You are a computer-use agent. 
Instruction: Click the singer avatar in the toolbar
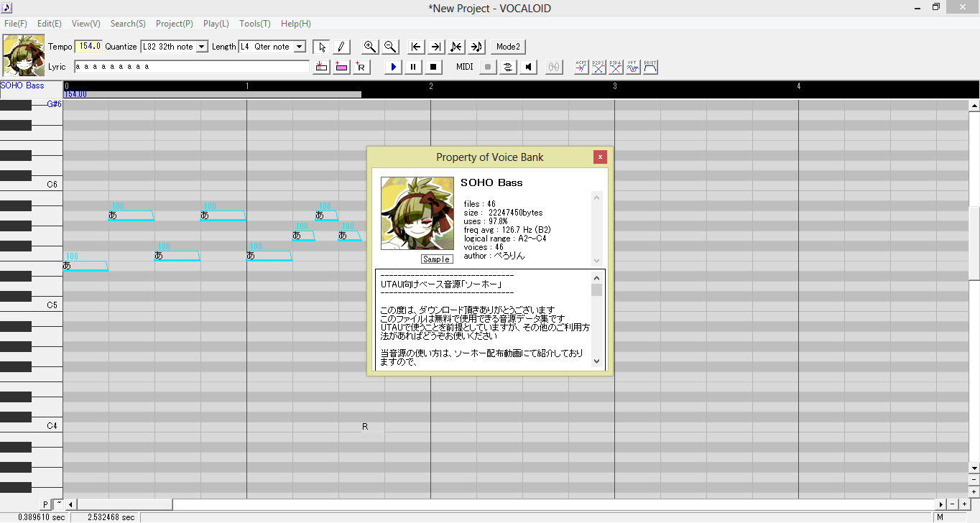point(24,56)
